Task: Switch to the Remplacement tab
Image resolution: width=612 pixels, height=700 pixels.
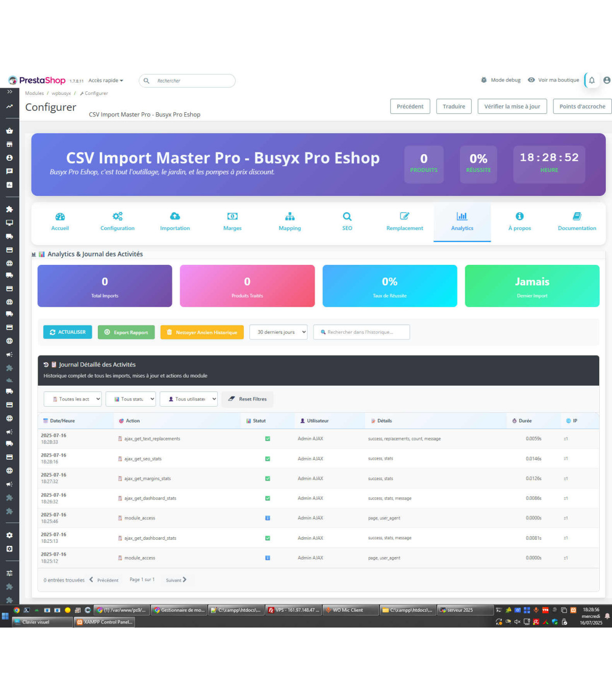Action: click(404, 222)
